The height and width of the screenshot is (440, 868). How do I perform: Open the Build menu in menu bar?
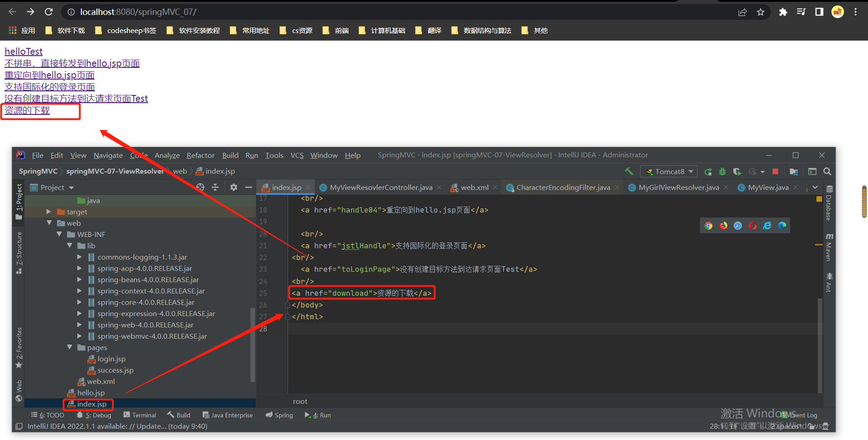[x=230, y=155]
